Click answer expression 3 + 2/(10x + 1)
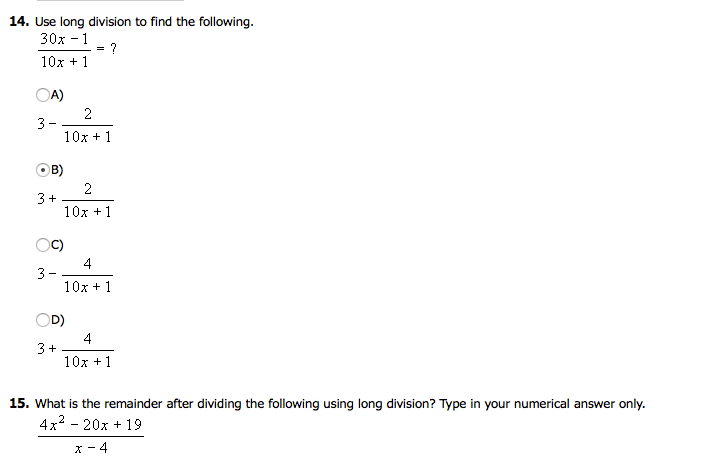 [75, 200]
